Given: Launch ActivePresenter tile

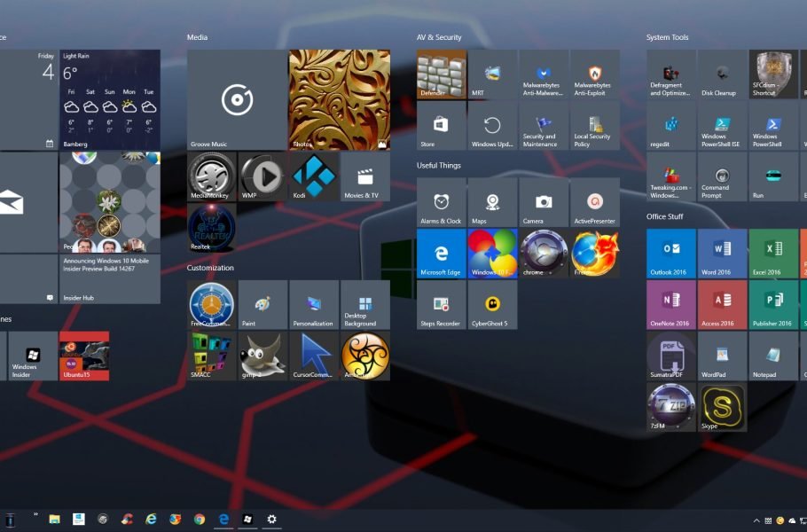Looking at the screenshot, I should 595,202.
